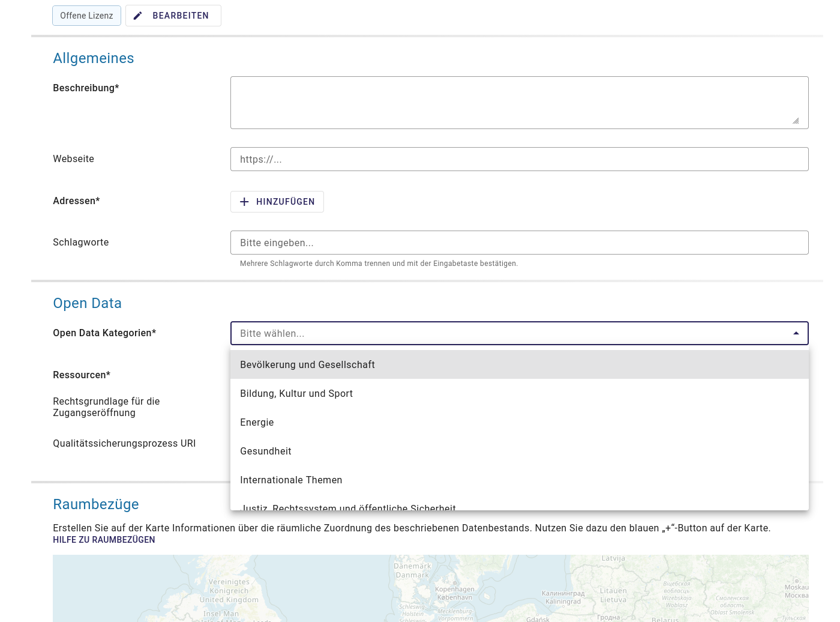Focus the Webseite https field

pyautogui.click(x=520, y=159)
